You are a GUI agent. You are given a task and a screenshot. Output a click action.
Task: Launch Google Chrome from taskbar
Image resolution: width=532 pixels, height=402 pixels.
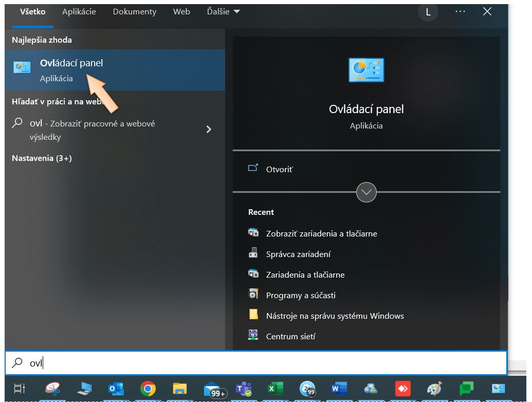(x=148, y=389)
